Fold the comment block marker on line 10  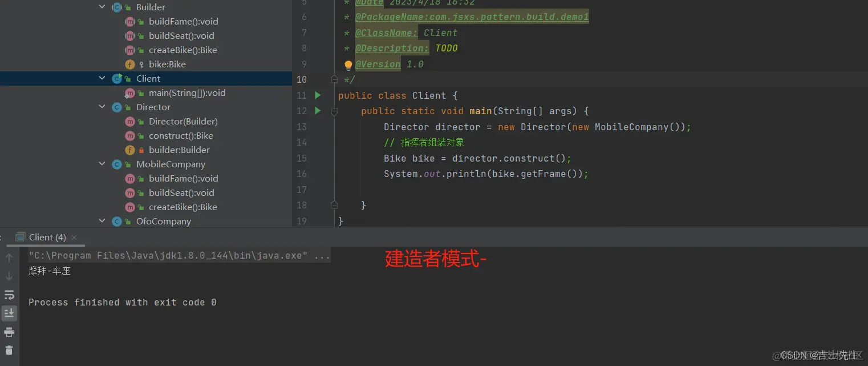335,79
